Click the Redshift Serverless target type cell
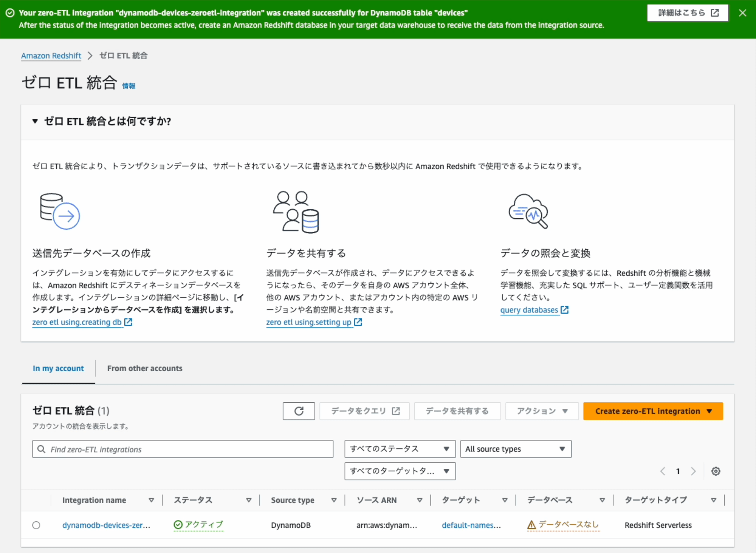Viewport: 756px width, 553px height. point(658,525)
